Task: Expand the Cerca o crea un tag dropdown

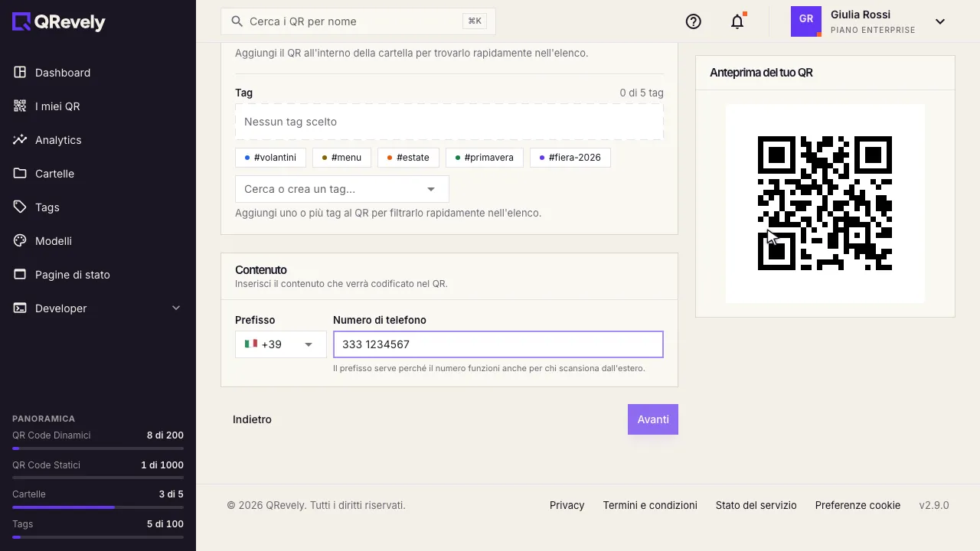Action: 342,189
